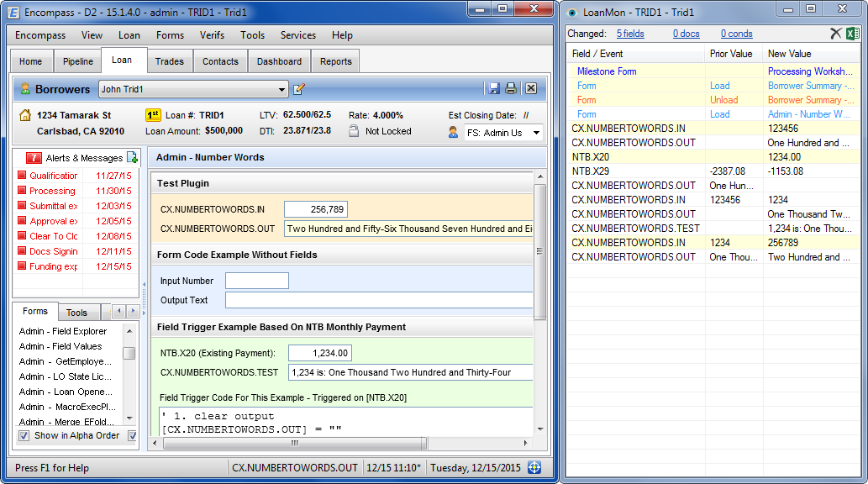Open the FS: Admin Us dropdown
The width and height of the screenshot is (868, 484).
(536, 133)
